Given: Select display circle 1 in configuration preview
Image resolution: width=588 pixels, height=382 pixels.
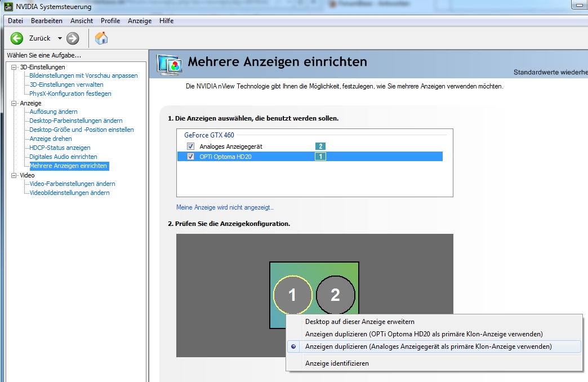Looking at the screenshot, I should point(292,295).
